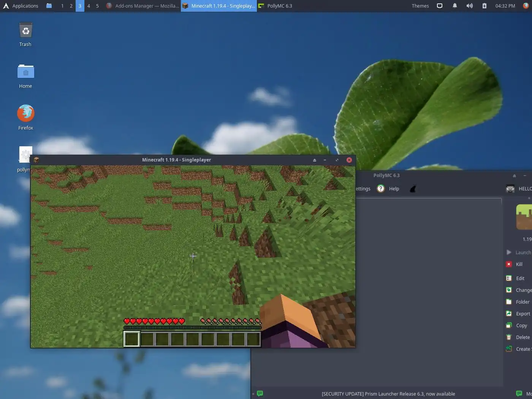The height and width of the screenshot is (399, 532).
Task: Open the display or screen tray icon
Action: pos(440,6)
